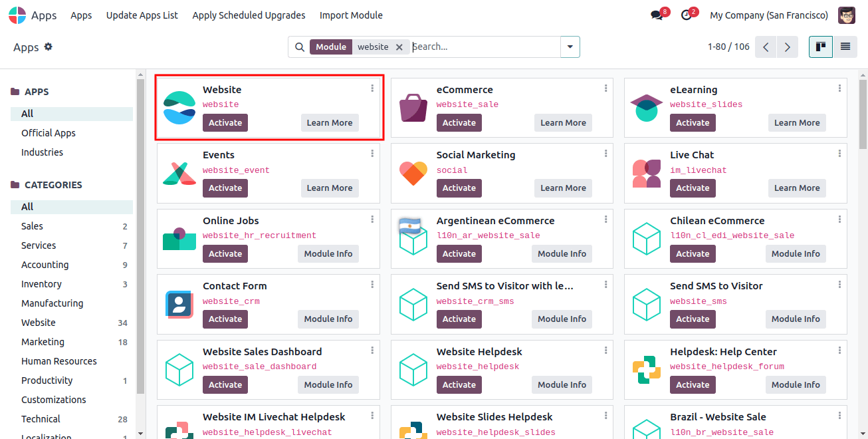Open Module Info for Online Jobs
The image size is (868, 439).
[328, 253]
